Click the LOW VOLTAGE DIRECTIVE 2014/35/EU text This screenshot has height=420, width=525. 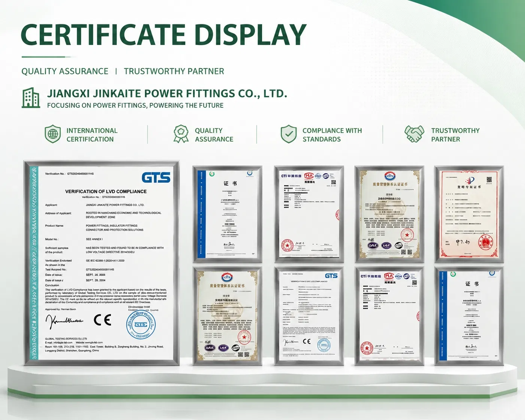point(110,252)
